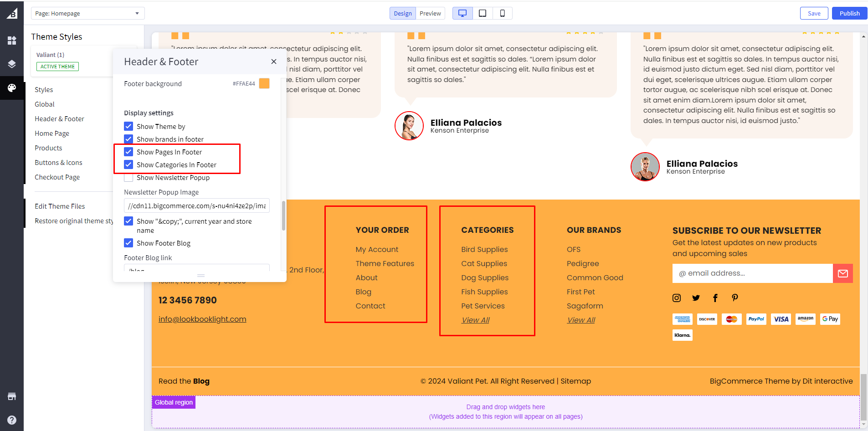Click Restore original theme styles
This screenshot has width=868, height=431.
click(74, 221)
